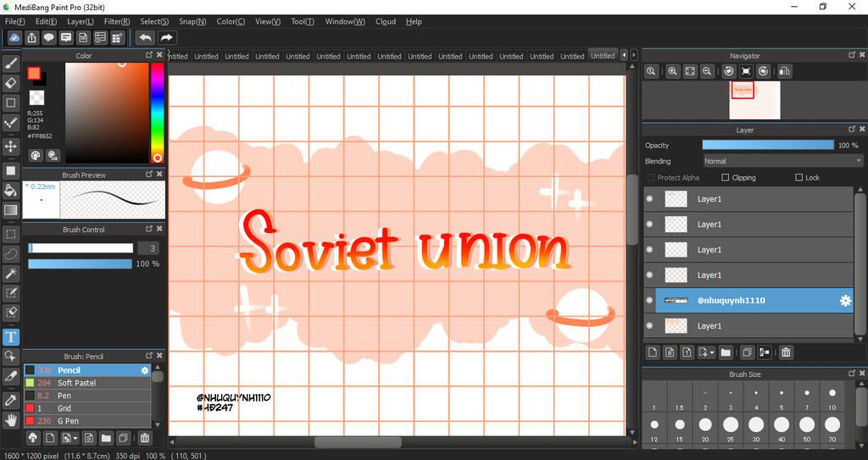
Task: Activate the Text tool
Action: pos(10,336)
